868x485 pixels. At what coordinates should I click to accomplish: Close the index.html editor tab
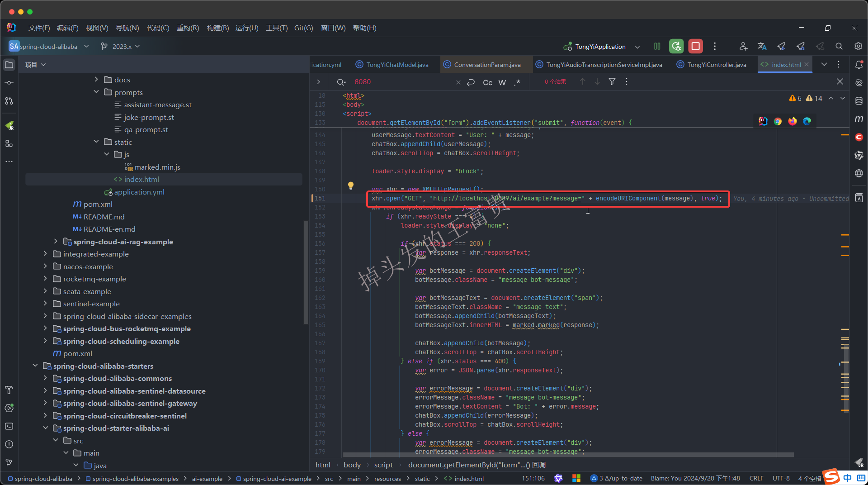coord(807,64)
